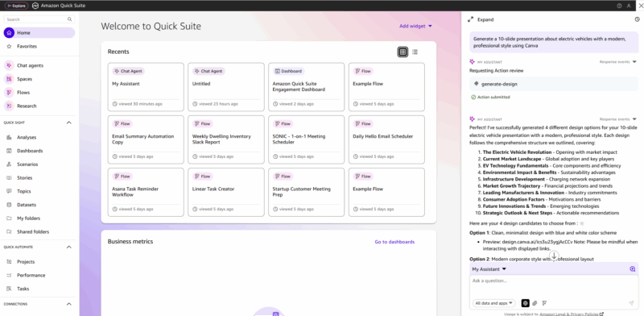Click the Explore button in top bar
Viewport: 644px width, 316px height.
(x=16, y=6)
